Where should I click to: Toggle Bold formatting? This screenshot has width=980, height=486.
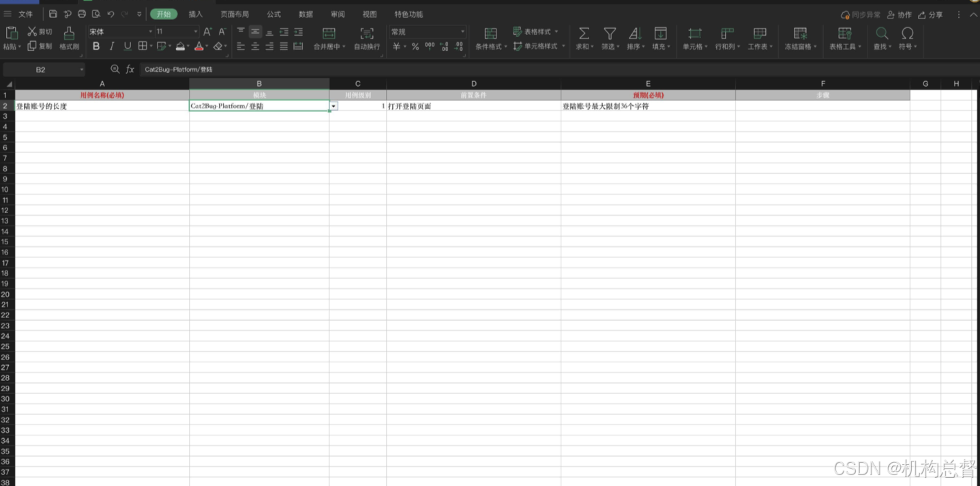coord(96,46)
